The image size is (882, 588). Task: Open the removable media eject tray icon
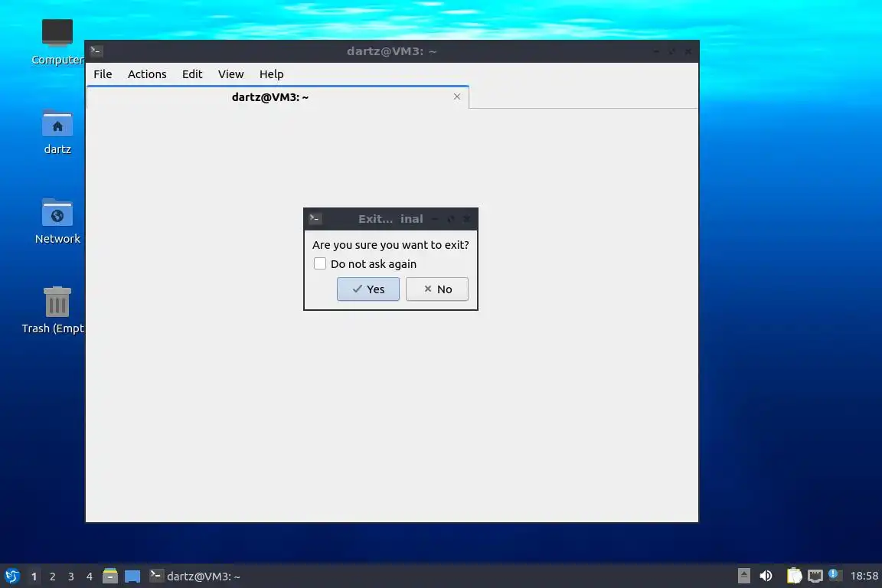point(743,576)
